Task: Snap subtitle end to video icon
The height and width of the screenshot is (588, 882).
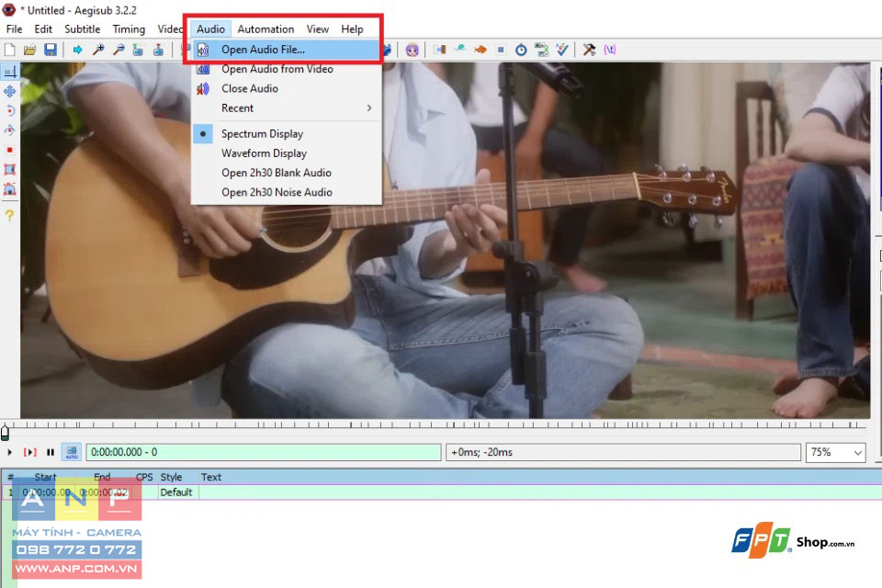Action: pos(159,51)
